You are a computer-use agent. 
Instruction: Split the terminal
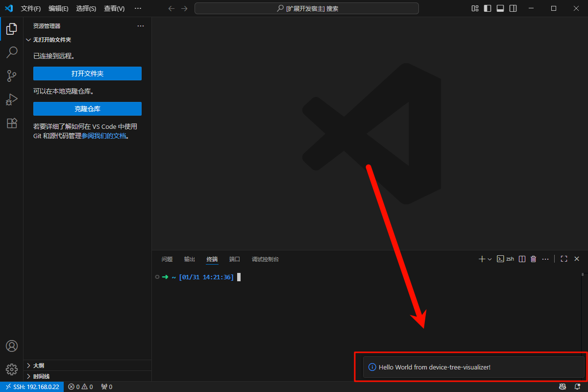pos(522,259)
